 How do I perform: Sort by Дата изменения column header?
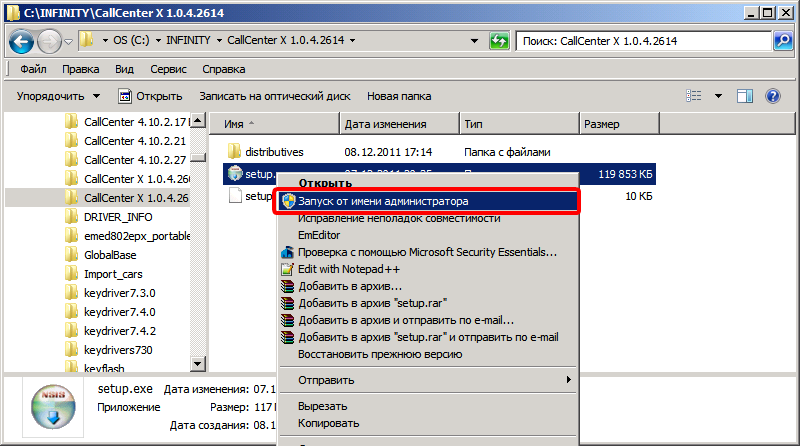click(399, 124)
